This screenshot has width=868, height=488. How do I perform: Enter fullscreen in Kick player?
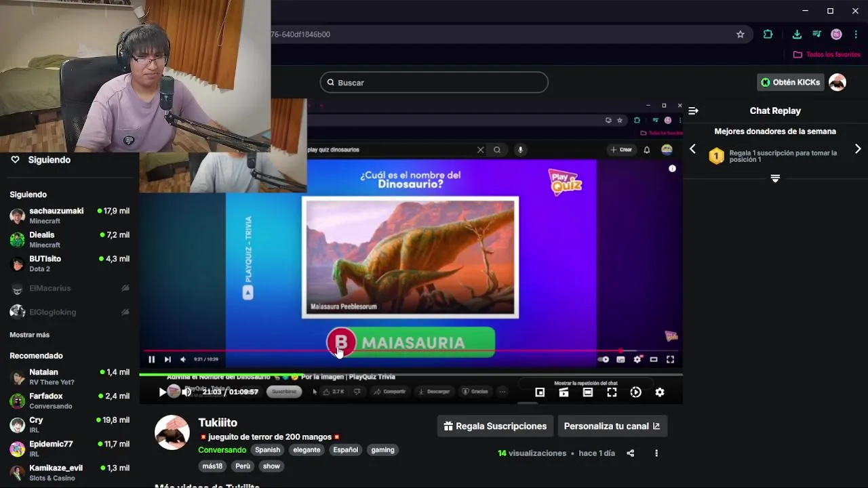[612, 392]
